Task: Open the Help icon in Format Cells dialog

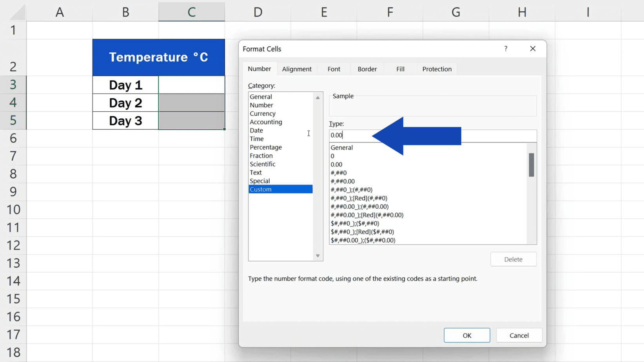Action: 506,49
